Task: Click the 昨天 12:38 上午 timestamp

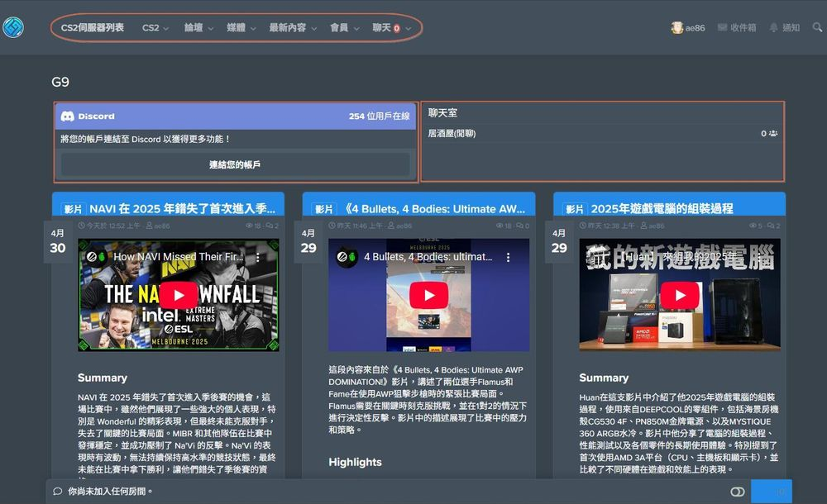Action: pyautogui.click(x=611, y=226)
